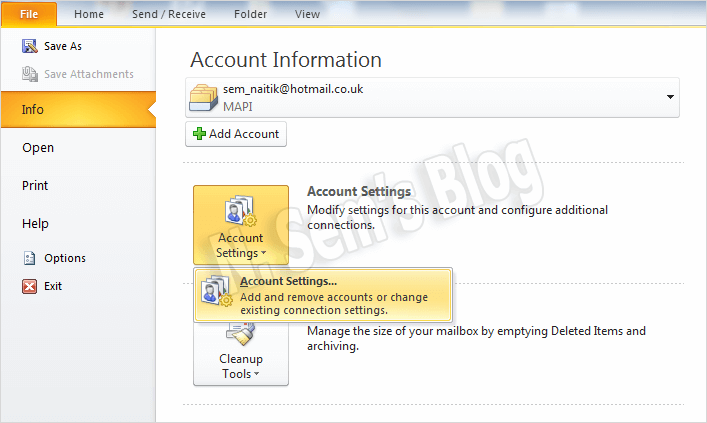Expand the Account Settings dropdown arrow
This screenshot has height=423, width=707.
pos(264,253)
